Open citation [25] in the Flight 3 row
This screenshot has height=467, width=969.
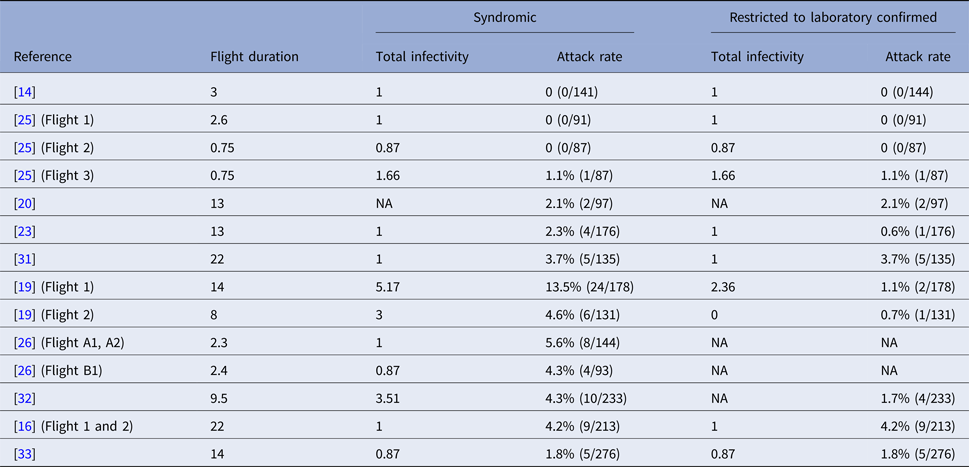(23, 176)
